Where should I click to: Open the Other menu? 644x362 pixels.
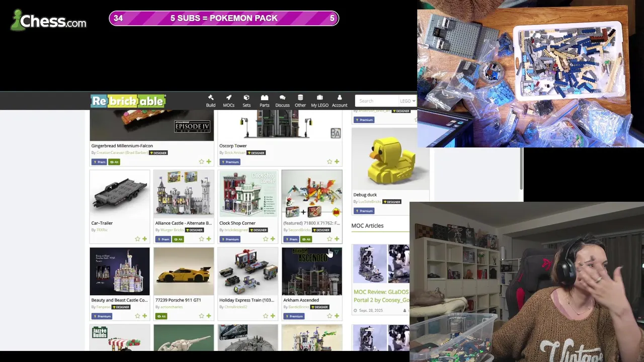coord(300,101)
